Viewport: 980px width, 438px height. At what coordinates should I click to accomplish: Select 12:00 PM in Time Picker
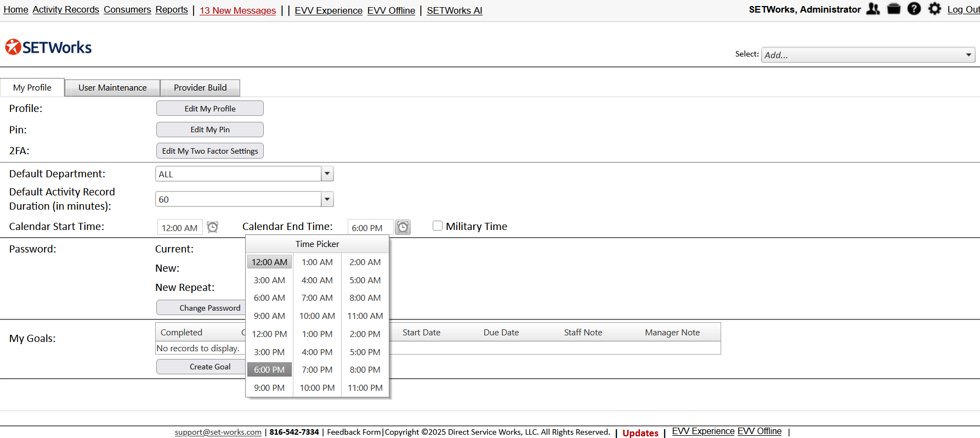(x=269, y=334)
